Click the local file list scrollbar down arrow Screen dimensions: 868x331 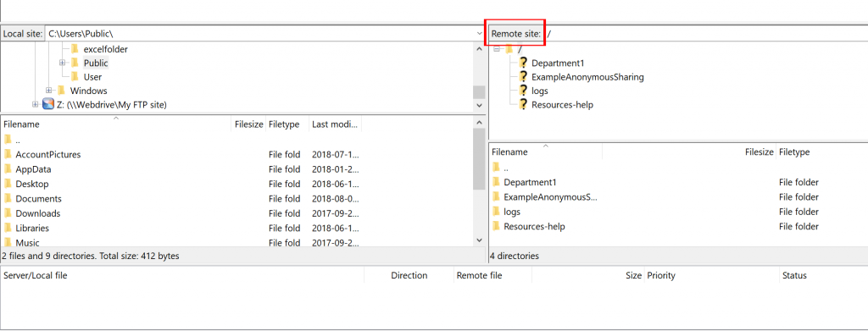[x=480, y=240]
